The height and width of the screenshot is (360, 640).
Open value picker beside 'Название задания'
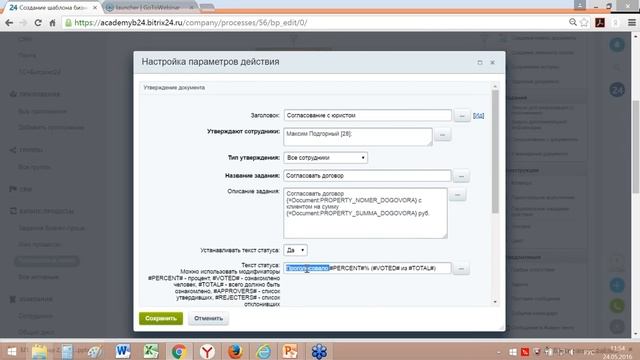click(x=461, y=176)
